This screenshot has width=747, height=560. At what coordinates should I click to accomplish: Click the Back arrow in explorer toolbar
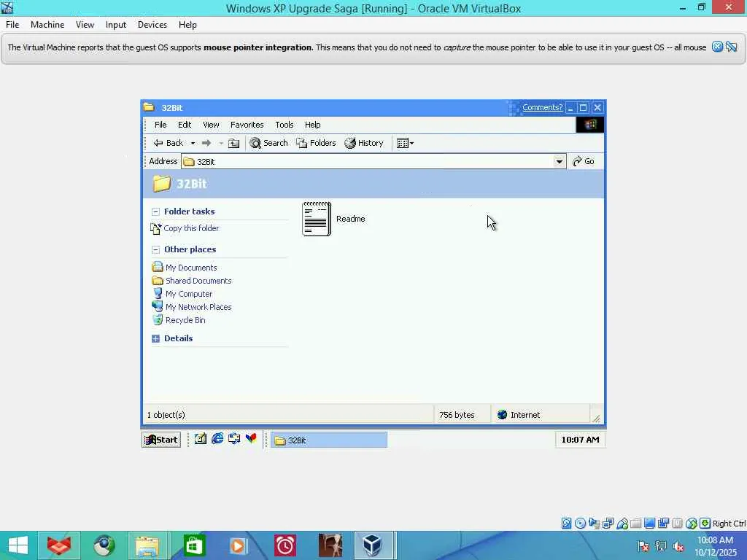coord(168,143)
